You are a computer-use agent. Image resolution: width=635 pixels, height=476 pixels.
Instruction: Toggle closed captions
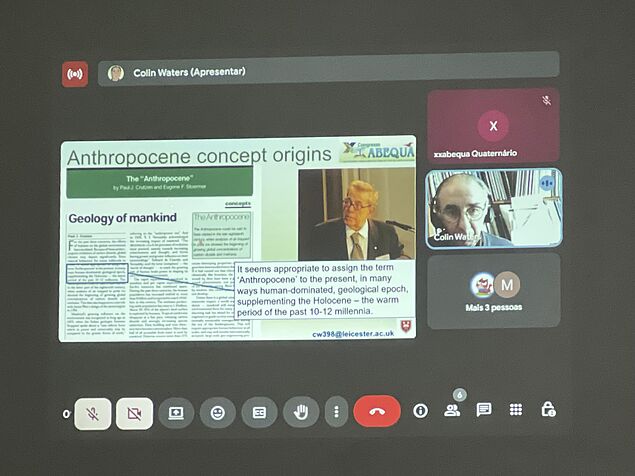(x=259, y=412)
